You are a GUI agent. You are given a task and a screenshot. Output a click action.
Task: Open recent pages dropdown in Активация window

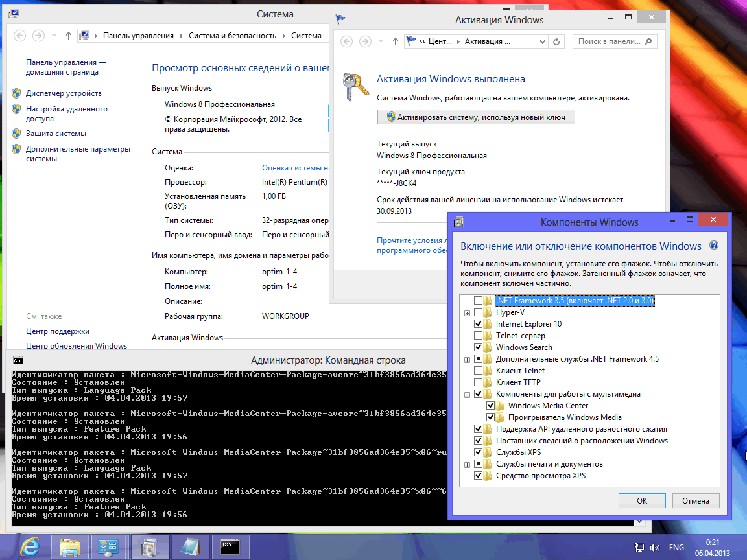tap(381, 41)
